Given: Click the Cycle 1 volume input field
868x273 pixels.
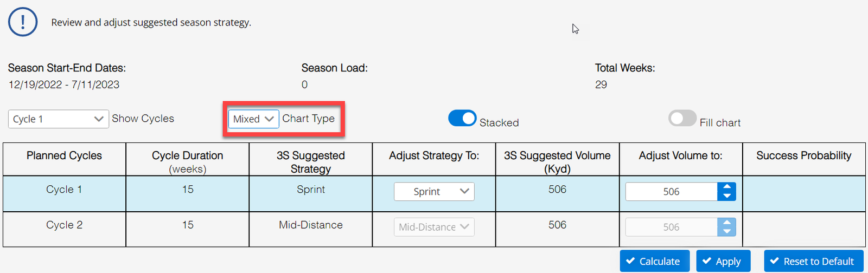Looking at the screenshot, I should [x=672, y=192].
